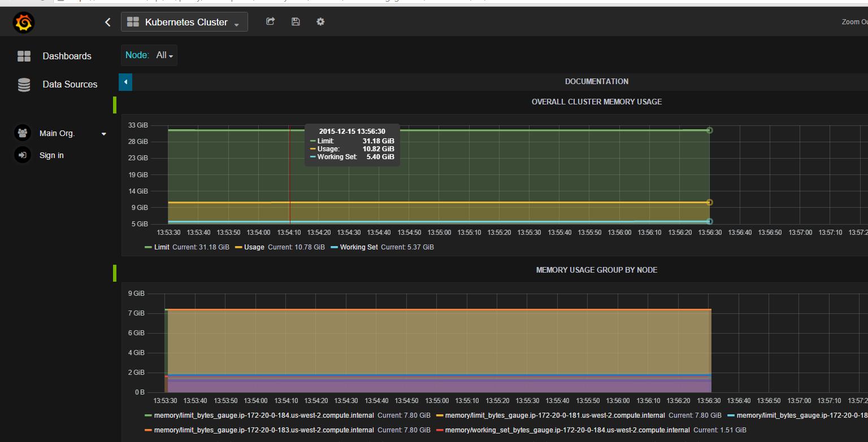Click the orange ip-172-20-0-183 legend color swatch

coord(149,430)
